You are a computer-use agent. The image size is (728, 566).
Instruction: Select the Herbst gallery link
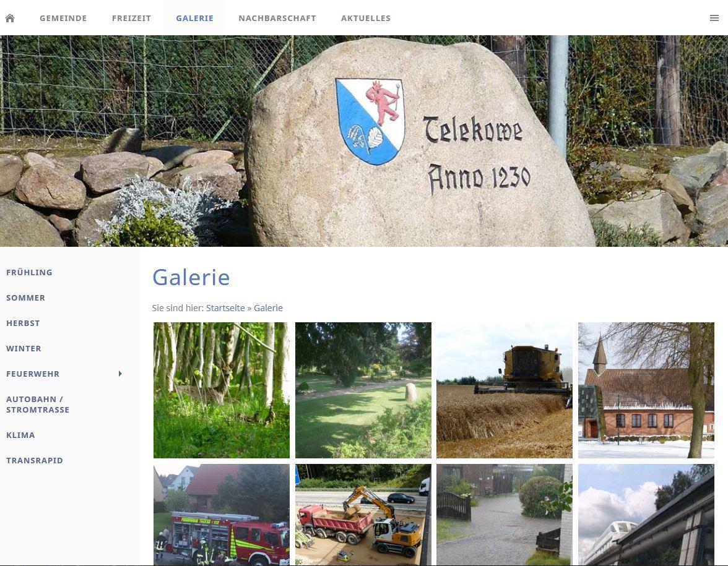tap(23, 324)
